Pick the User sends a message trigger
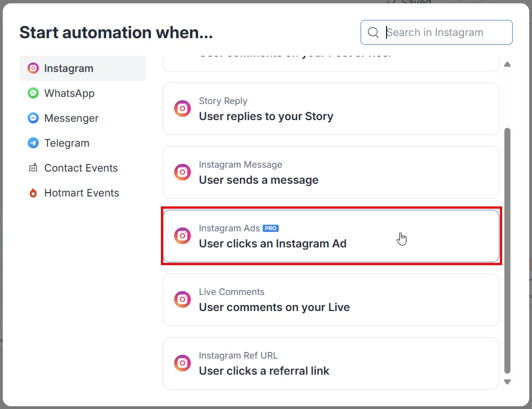 [x=331, y=173]
